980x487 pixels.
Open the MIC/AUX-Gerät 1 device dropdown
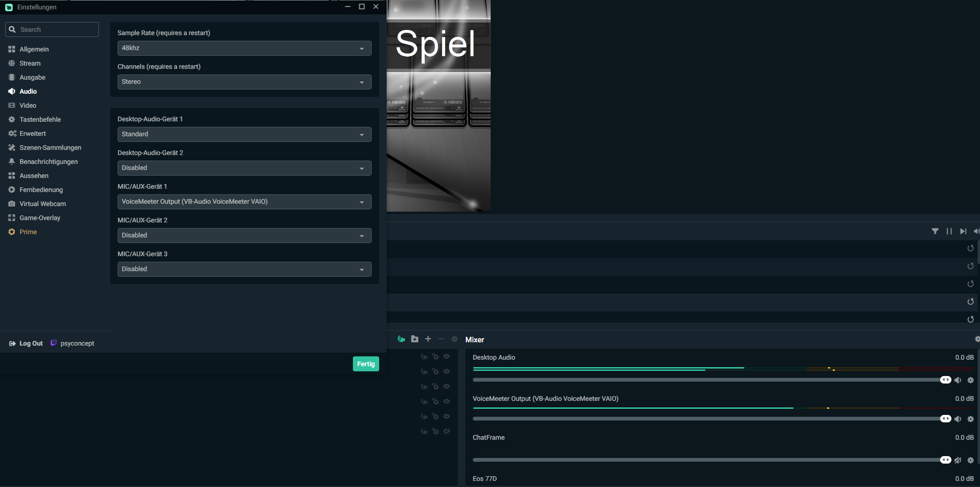[x=244, y=201]
